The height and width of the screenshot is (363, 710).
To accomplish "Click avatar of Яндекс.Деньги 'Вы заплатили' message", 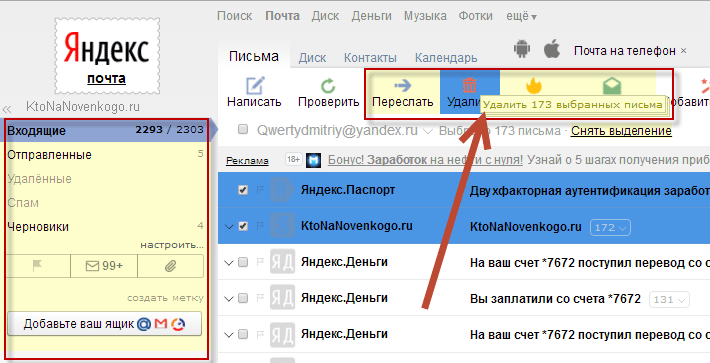I will point(283,297).
